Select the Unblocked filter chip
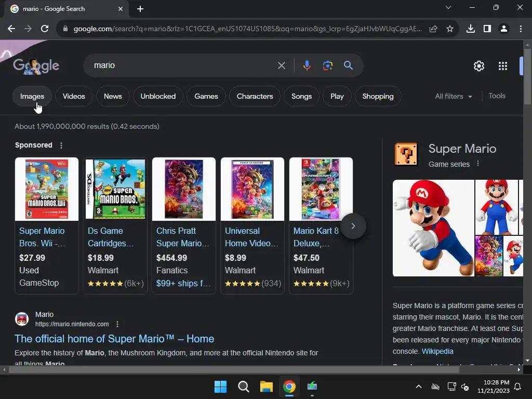The image size is (532, 399). click(158, 96)
